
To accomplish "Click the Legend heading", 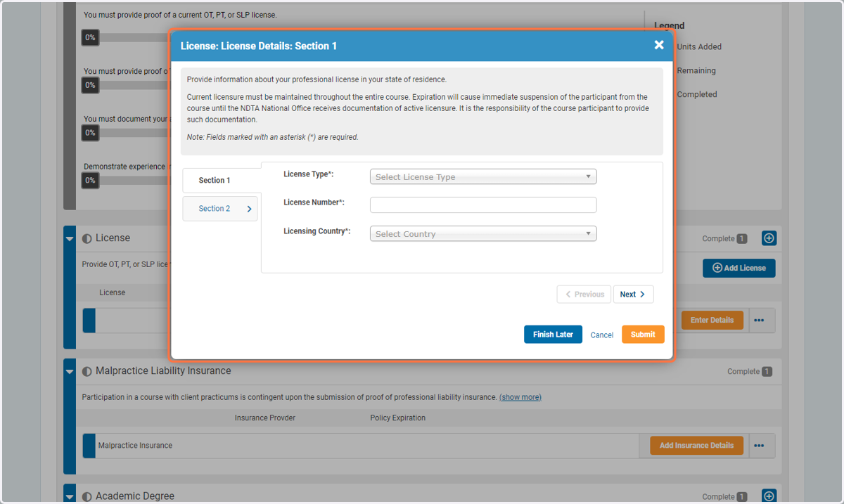I will (670, 25).
